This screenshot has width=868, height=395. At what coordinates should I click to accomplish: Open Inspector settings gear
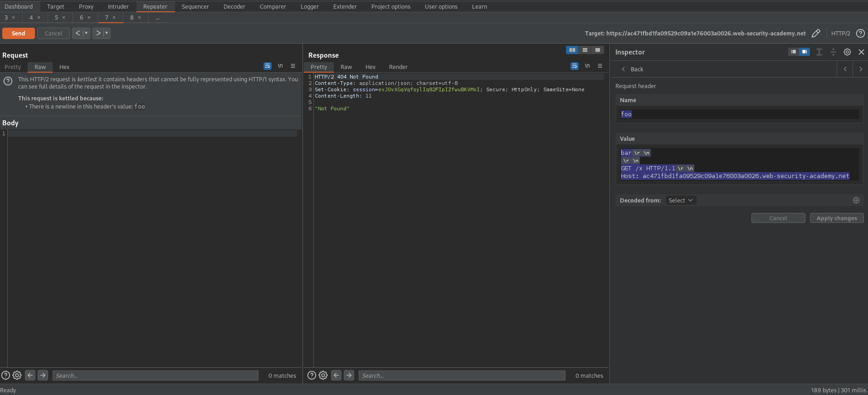coord(847,52)
